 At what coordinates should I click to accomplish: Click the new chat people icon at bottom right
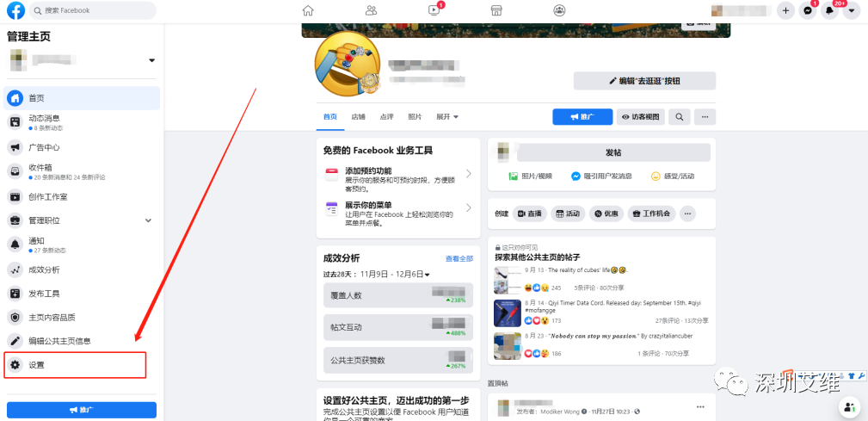848,407
